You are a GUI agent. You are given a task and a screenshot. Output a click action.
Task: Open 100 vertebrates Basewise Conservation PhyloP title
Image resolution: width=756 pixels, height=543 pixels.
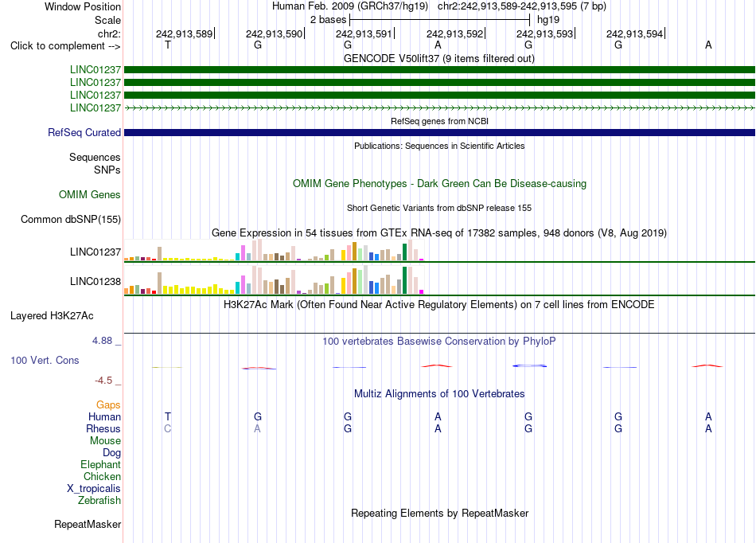point(439,342)
